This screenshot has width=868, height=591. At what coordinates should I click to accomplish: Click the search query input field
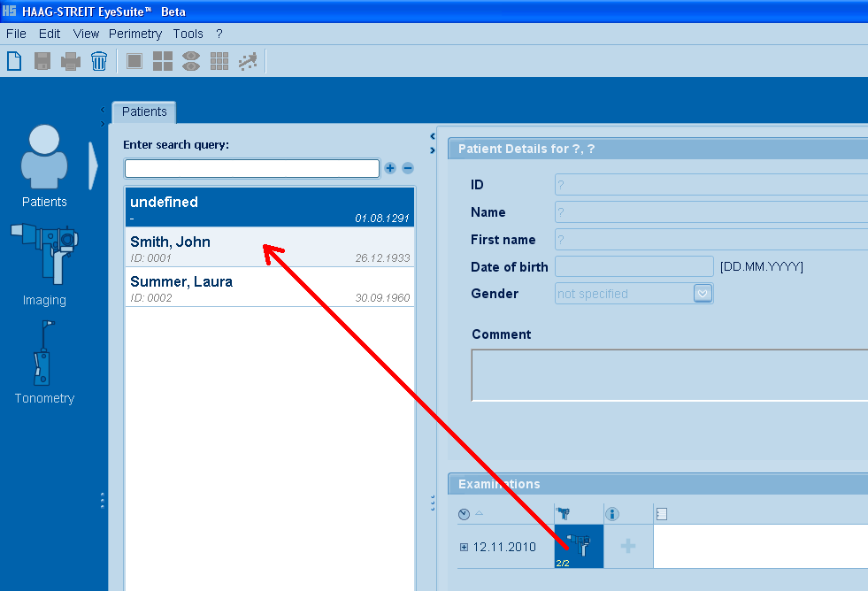point(251,168)
